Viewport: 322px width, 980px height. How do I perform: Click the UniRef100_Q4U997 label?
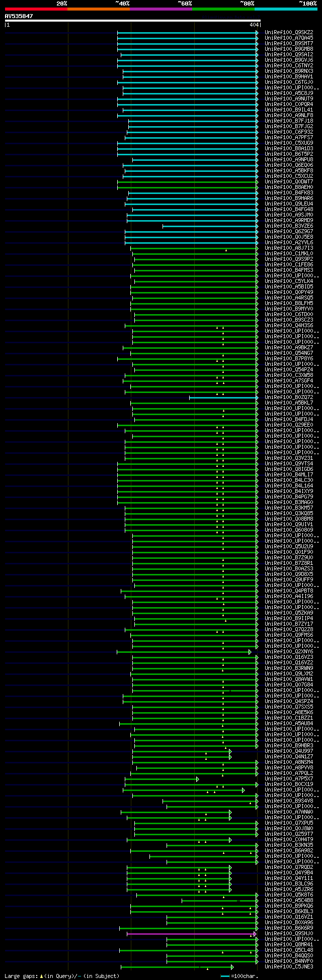point(289,751)
